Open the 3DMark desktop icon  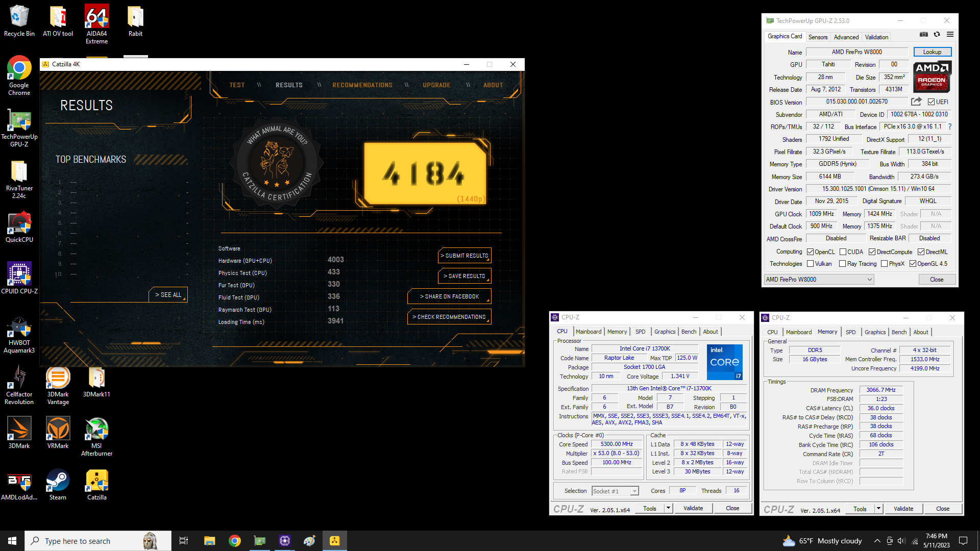coord(19,433)
